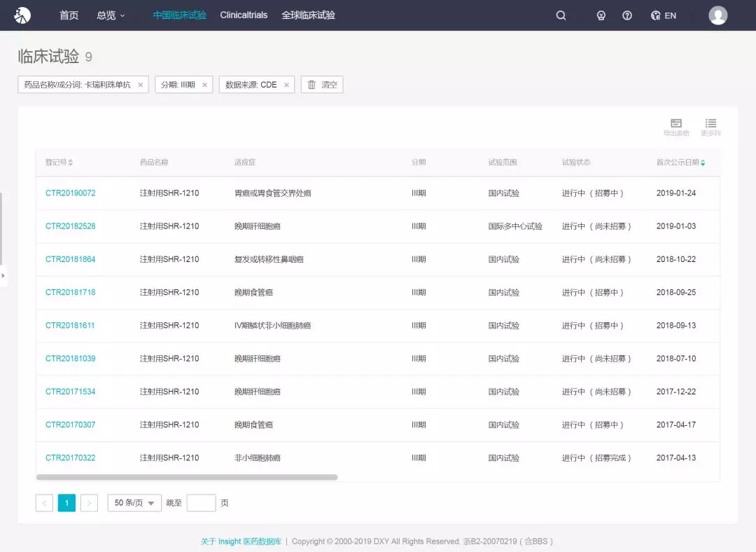756x552 pixels.
Task: Click the 跳至 page number input field
Action: click(x=201, y=503)
